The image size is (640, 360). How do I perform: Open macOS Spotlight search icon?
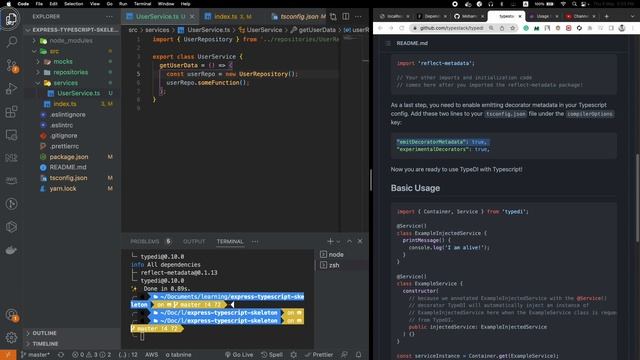(574, 4)
